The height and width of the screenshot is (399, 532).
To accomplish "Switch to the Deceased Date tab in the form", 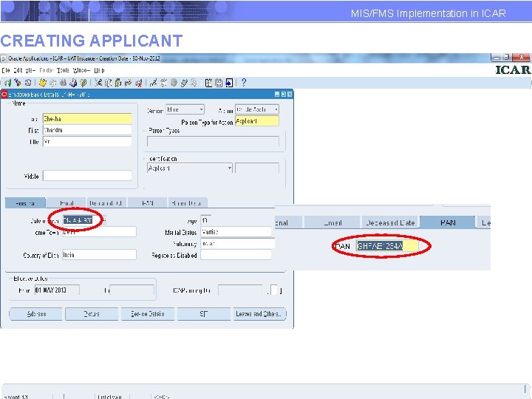I will (x=106, y=203).
